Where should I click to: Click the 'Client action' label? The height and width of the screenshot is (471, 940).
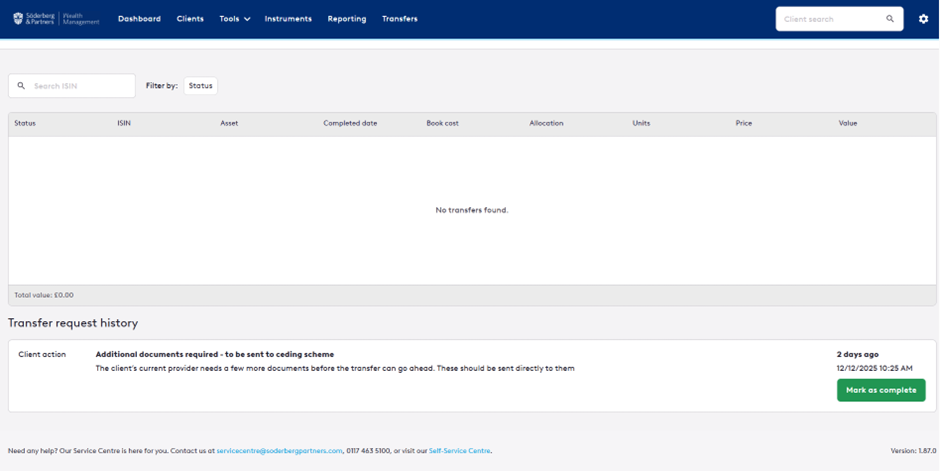point(42,354)
